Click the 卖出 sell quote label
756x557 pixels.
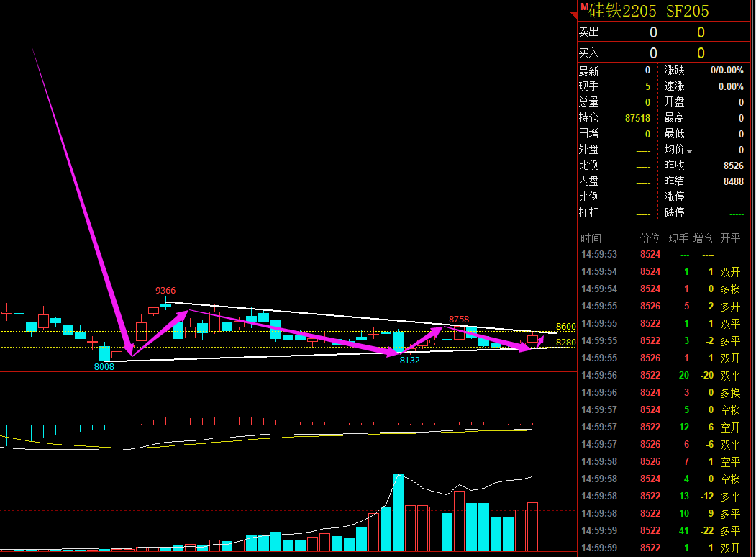(x=588, y=32)
